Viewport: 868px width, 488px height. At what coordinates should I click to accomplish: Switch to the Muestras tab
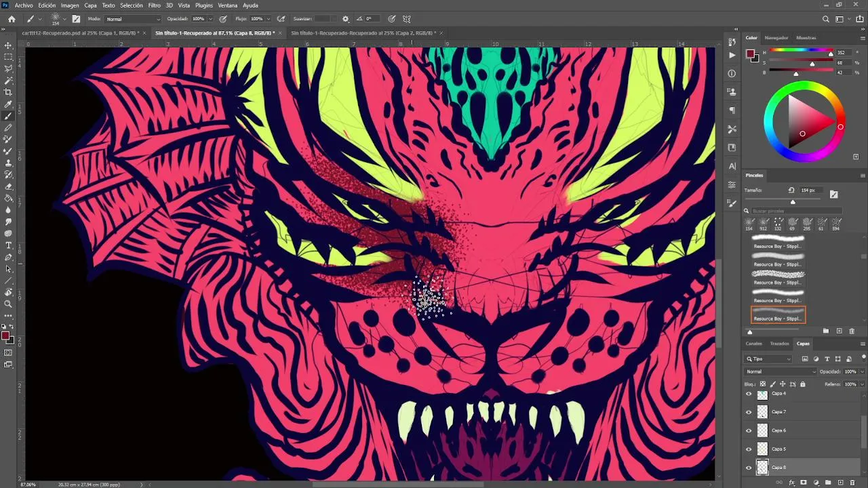[806, 38]
